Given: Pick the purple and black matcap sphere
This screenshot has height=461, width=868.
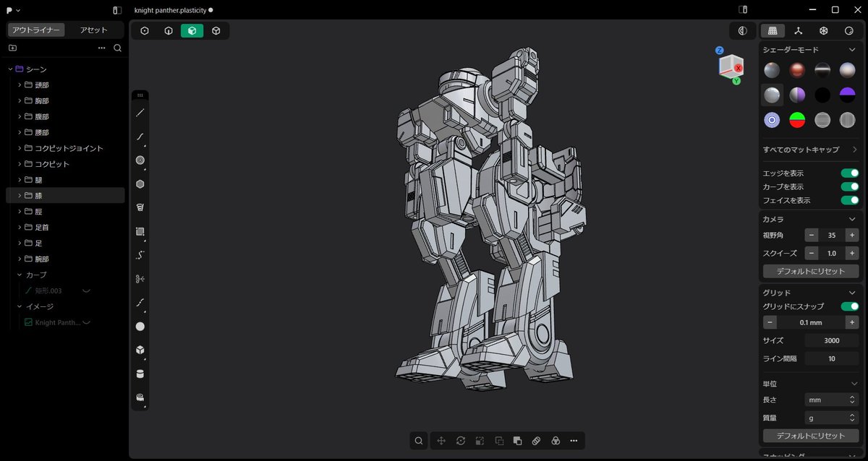Looking at the screenshot, I should point(847,95).
